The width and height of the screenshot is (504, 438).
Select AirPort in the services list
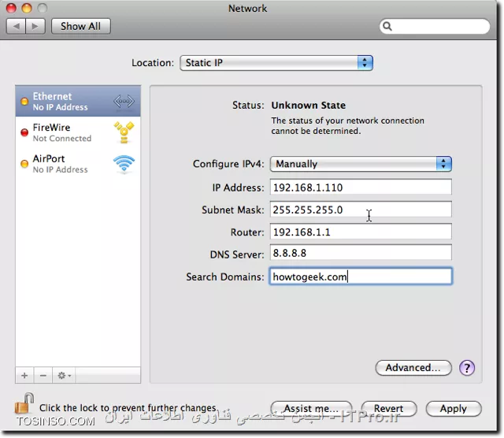tap(78, 164)
